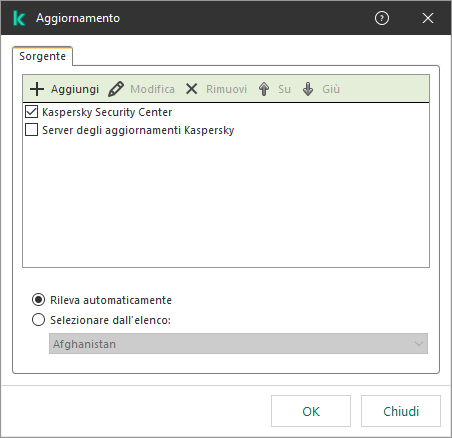
Task: Switch to the Sorgente tab
Action: [42, 56]
